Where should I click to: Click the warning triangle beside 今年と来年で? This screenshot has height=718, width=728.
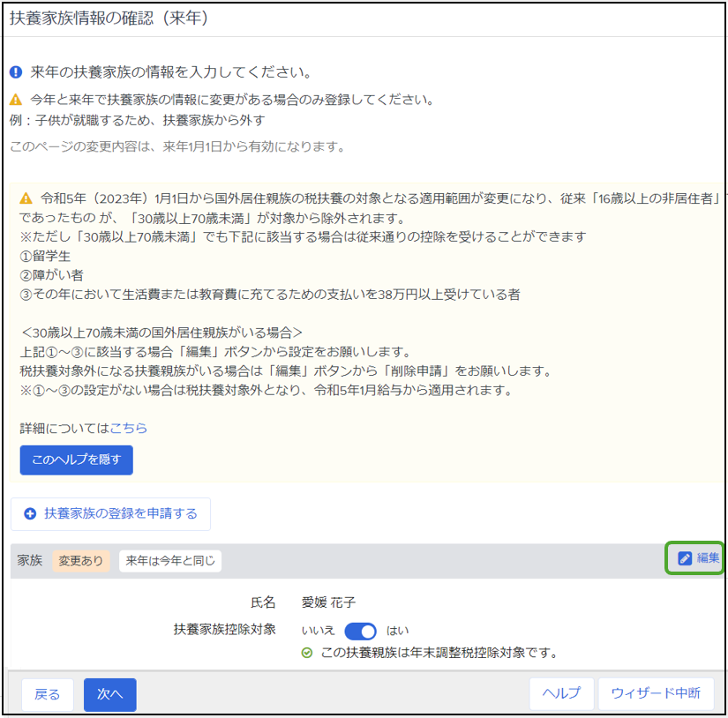pos(16,100)
